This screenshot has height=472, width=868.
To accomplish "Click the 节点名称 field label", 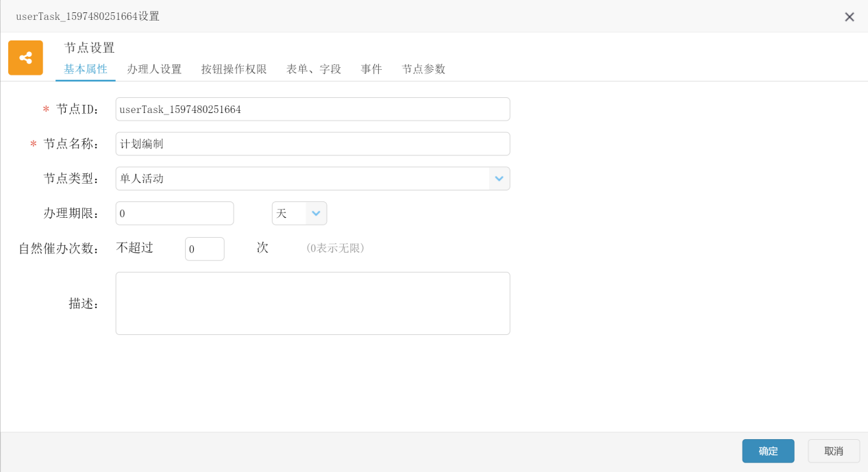I will 71,144.
